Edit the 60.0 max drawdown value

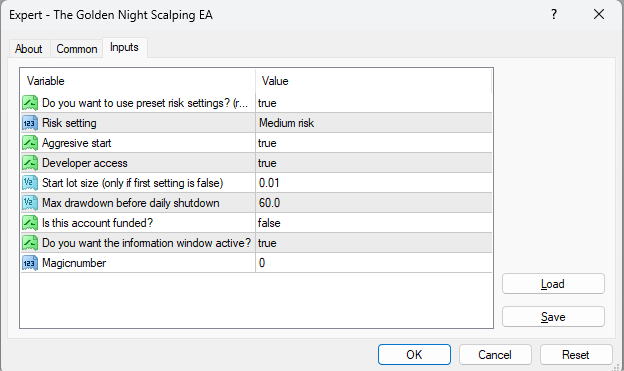pos(374,203)
